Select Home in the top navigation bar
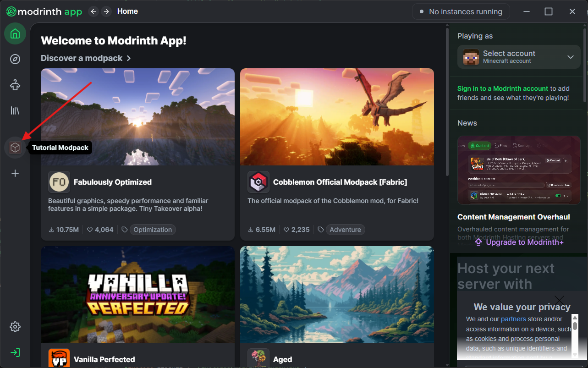 pos(127,11)
